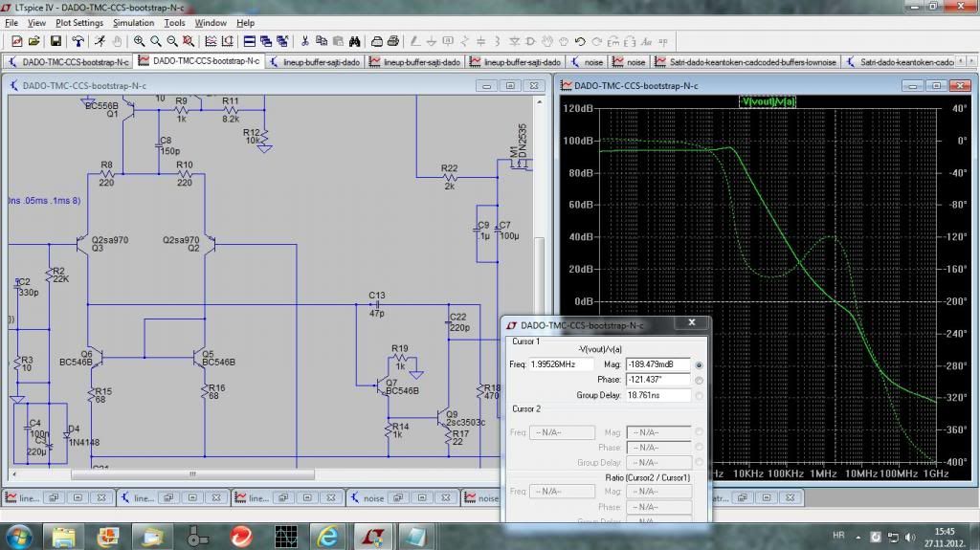Viewport: 980px width, 550px height.
Task: Save the file with the floppy icon
Action: [x=56, y=41]
